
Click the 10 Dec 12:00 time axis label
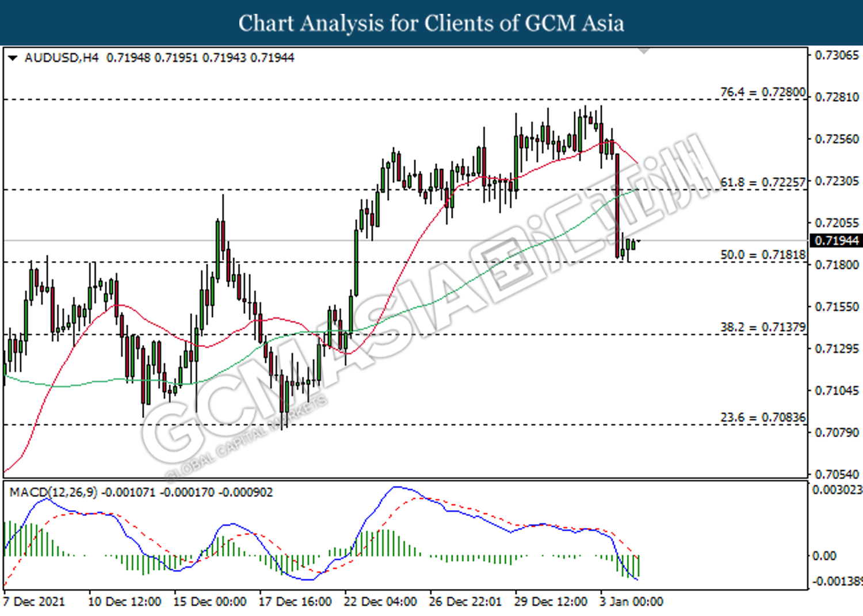pos(124,602)
